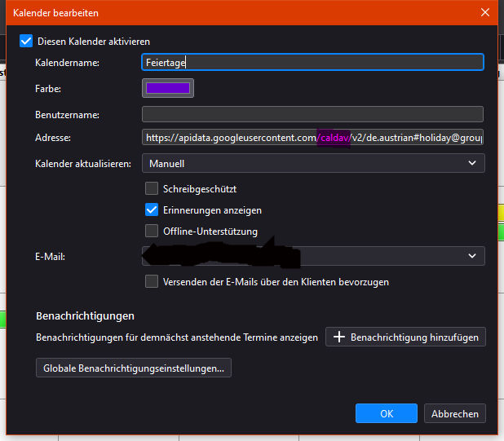504x441 pixels.
Task: Close the Kalender bearbeiten dialog
Action: (x=485, y=12)
